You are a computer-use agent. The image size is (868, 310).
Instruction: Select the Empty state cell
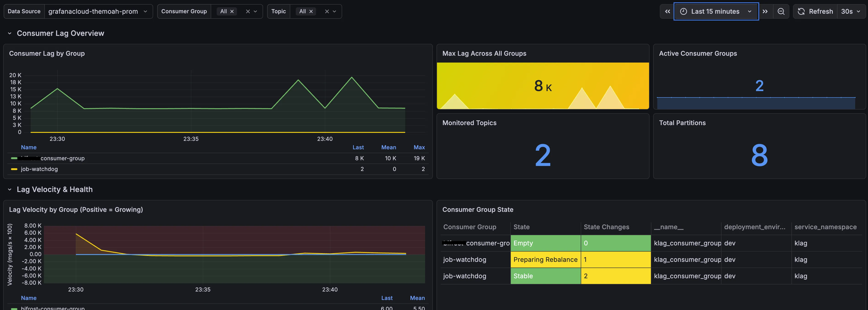546,243
